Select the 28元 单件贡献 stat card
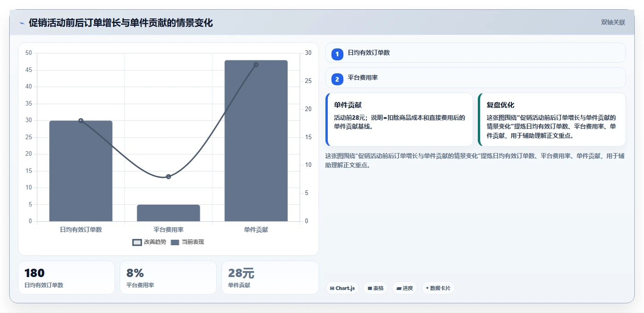The image size is (644, 313). click(x=270, y=278)
